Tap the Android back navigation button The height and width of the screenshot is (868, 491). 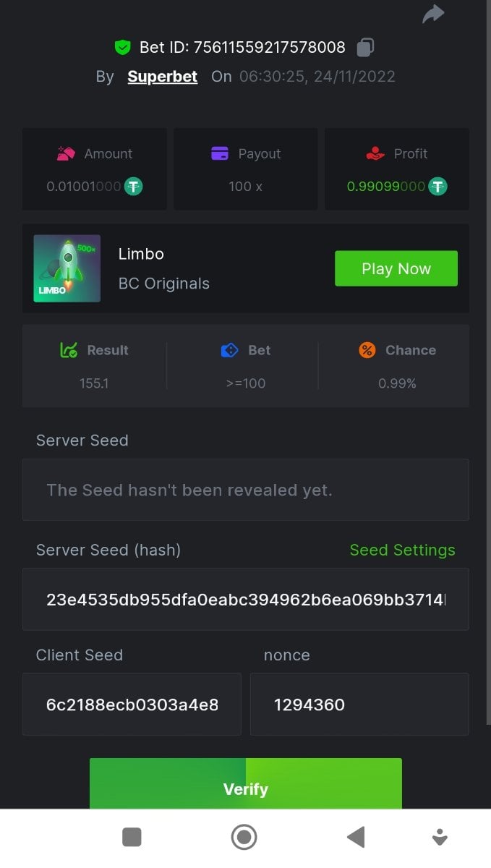(356, 838)
